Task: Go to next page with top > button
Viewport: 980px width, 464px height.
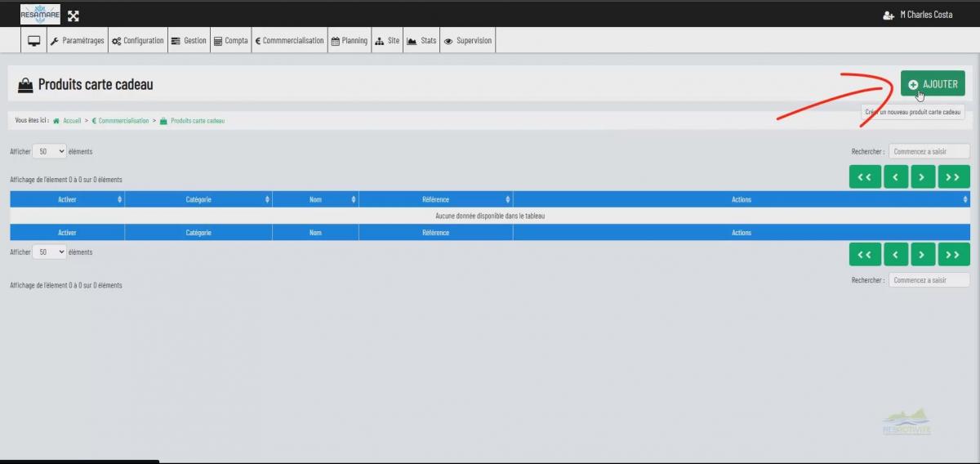Action: [923, 176]
